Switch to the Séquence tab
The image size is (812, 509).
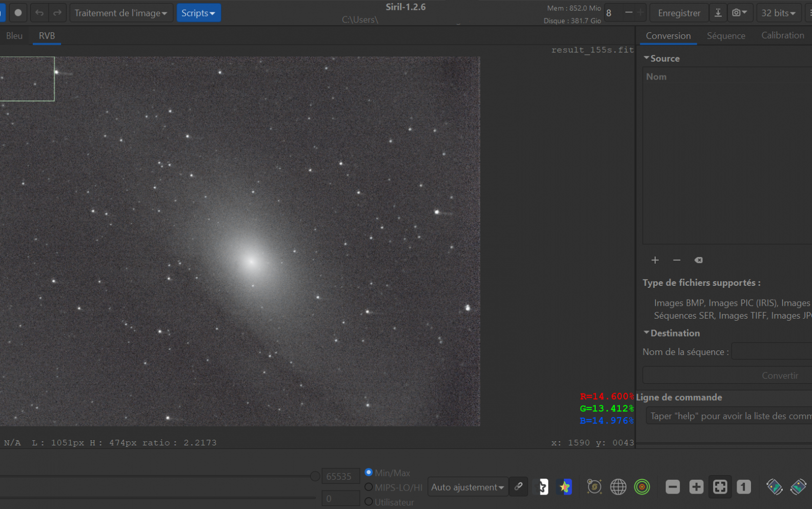pyautogui.click(x=726, y=36)
